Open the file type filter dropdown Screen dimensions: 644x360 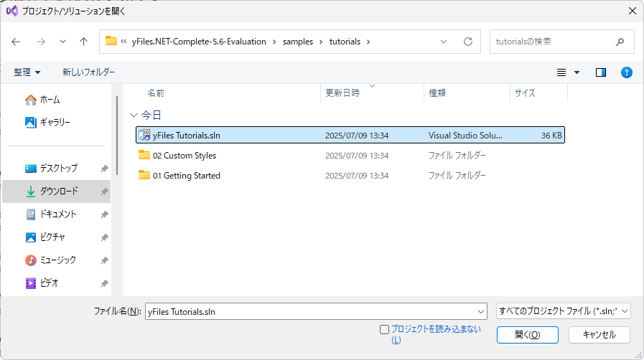(x=563, y=311)
